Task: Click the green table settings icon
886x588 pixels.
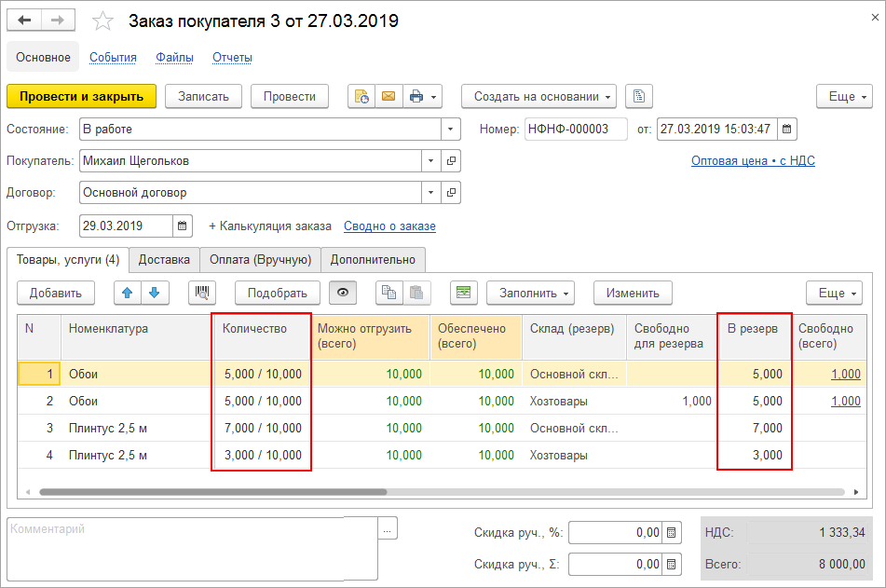Action: [463, 293]
